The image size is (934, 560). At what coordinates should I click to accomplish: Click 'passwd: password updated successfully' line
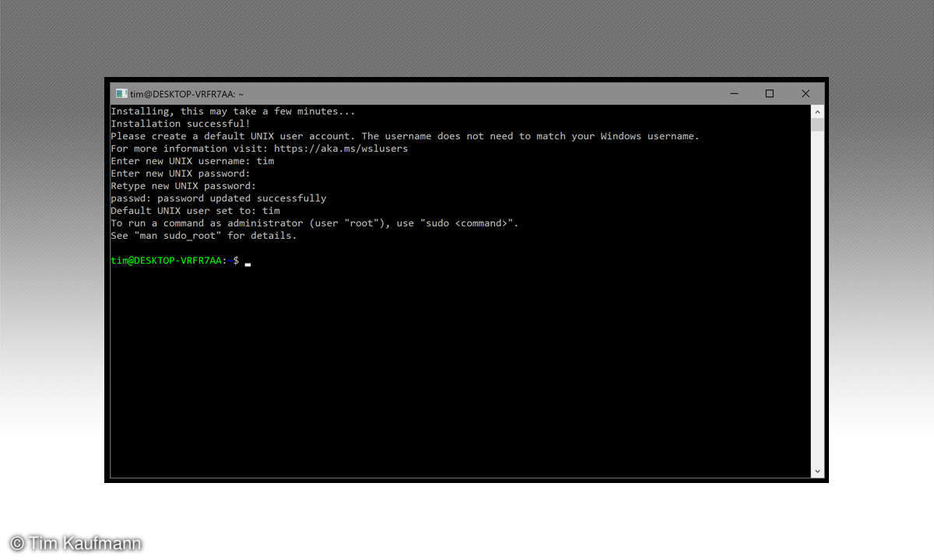coord(219,198)
